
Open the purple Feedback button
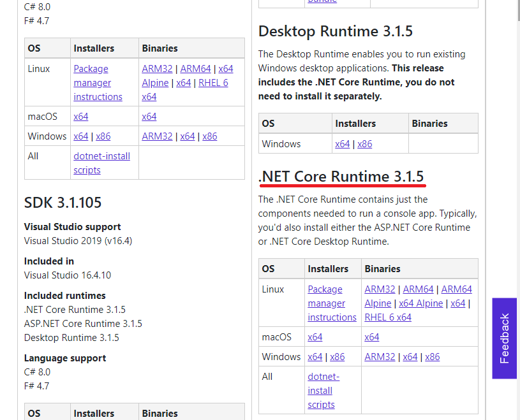[504, 338]
